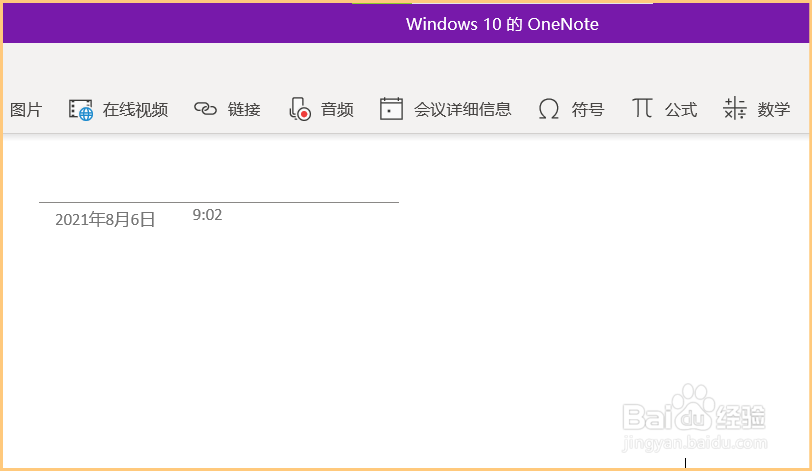Click the pi equation icon
Screen dimensions: 812x471
click(642, 108)
